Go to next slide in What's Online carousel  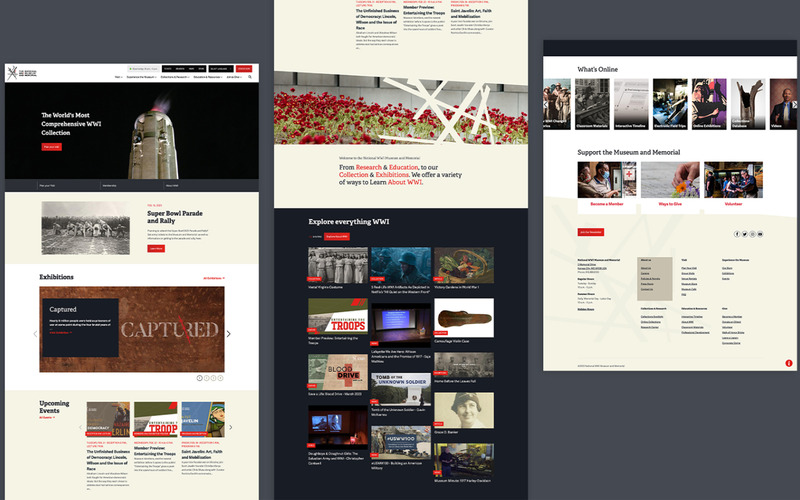point(794,105)
